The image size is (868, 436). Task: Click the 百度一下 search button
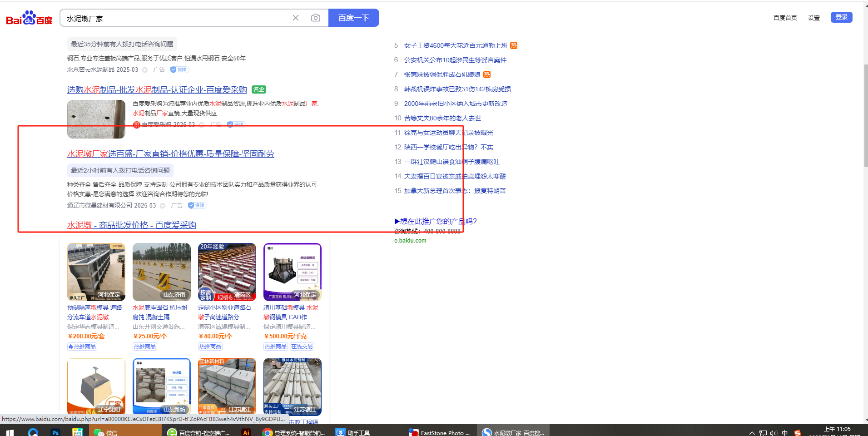pyautogui.click(x=354, y=18)
